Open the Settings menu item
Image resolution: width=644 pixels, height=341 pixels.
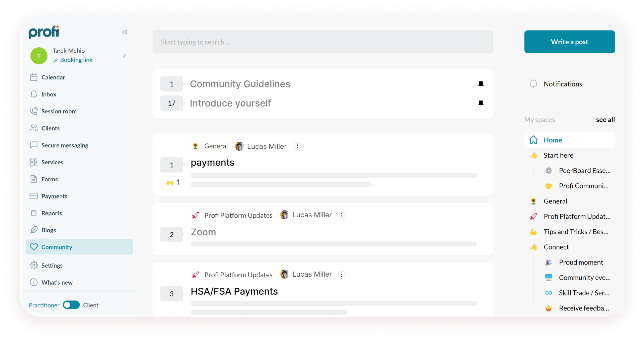point(52,266)
